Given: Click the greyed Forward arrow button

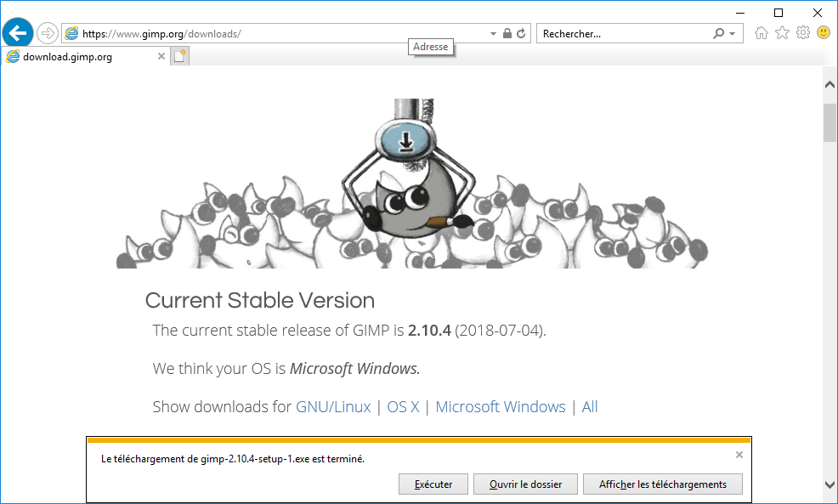Looking at the screenshot, I should pyautogui.click(x=48, y=34).
